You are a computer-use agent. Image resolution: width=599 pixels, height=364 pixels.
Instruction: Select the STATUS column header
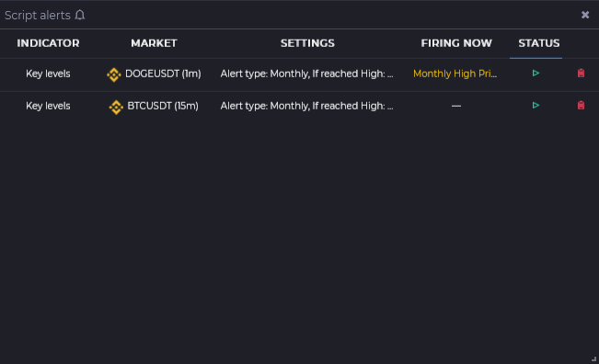point(538,43)
